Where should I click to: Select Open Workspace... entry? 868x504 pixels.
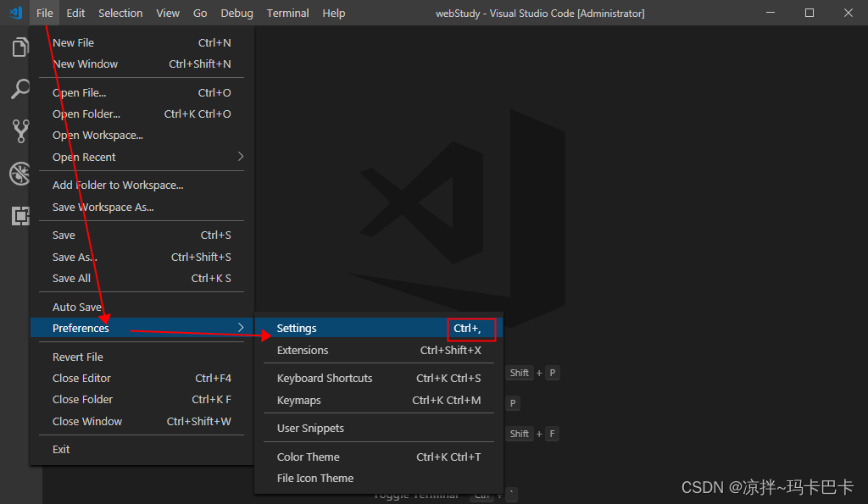(142, 135)
